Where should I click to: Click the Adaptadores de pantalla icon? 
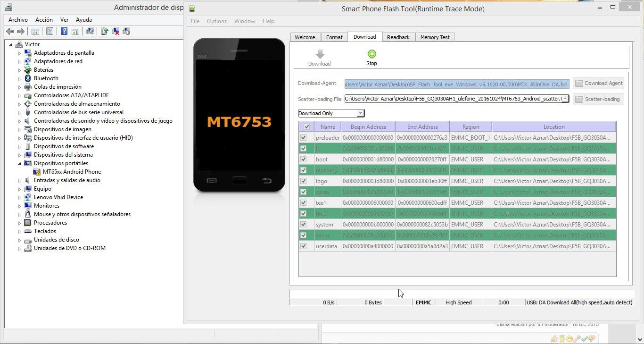[28, 53]
